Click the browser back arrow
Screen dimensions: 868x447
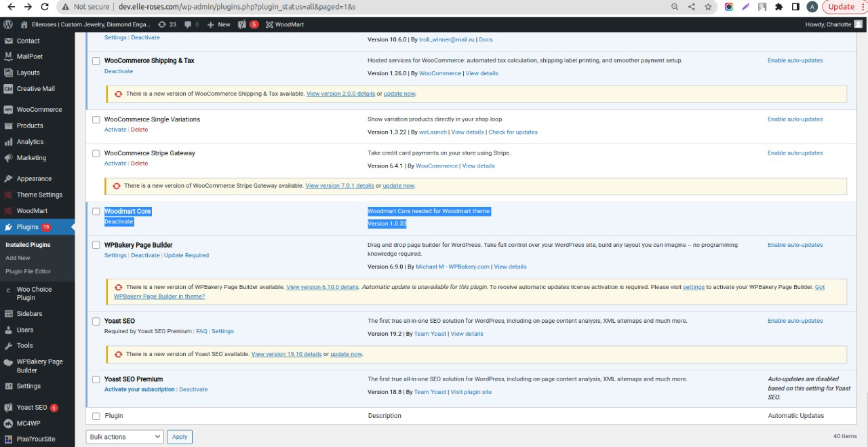tap(11, 7)
